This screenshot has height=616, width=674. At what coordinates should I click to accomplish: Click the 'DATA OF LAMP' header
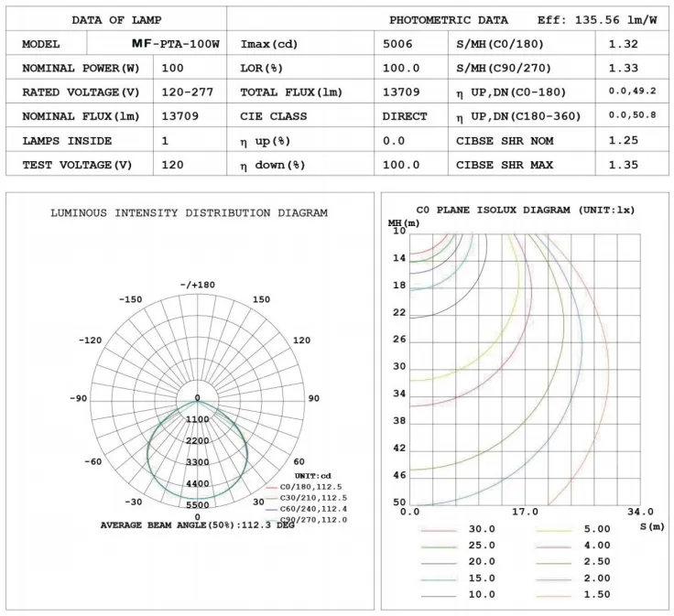[116, 20]
